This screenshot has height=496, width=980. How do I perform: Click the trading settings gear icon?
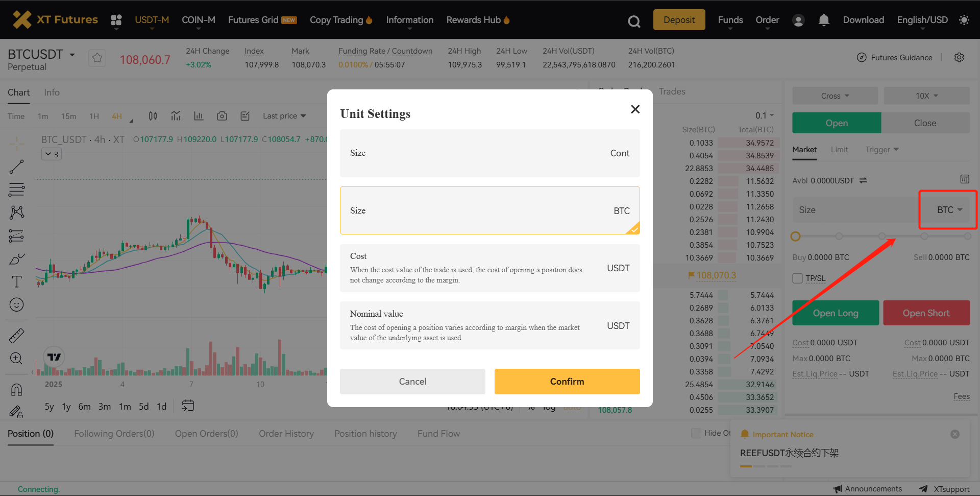click(959, 58)
